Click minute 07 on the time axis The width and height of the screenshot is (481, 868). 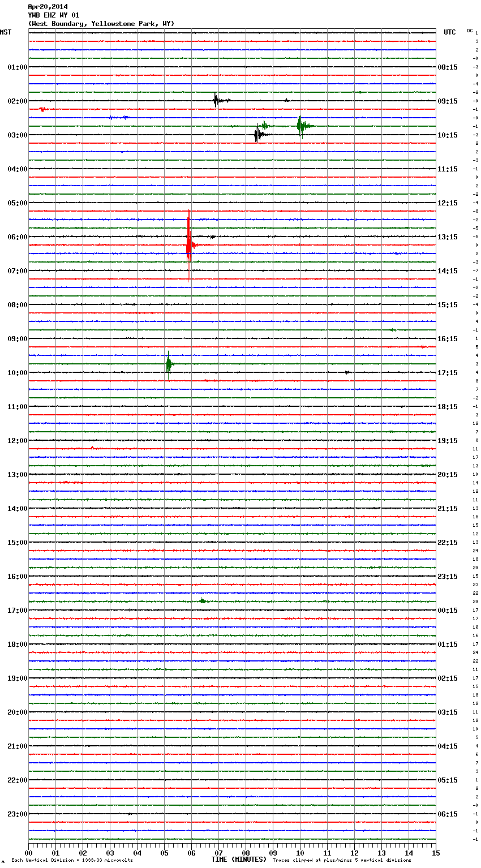point(218,853)
